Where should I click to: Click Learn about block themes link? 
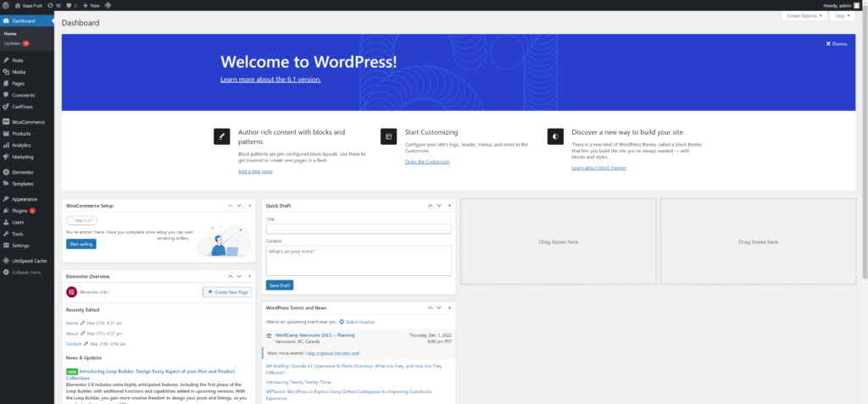pos(599,168)
